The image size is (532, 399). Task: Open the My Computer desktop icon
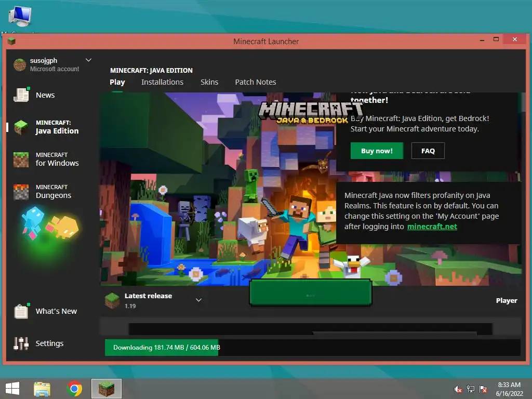[x=20, y=16]
